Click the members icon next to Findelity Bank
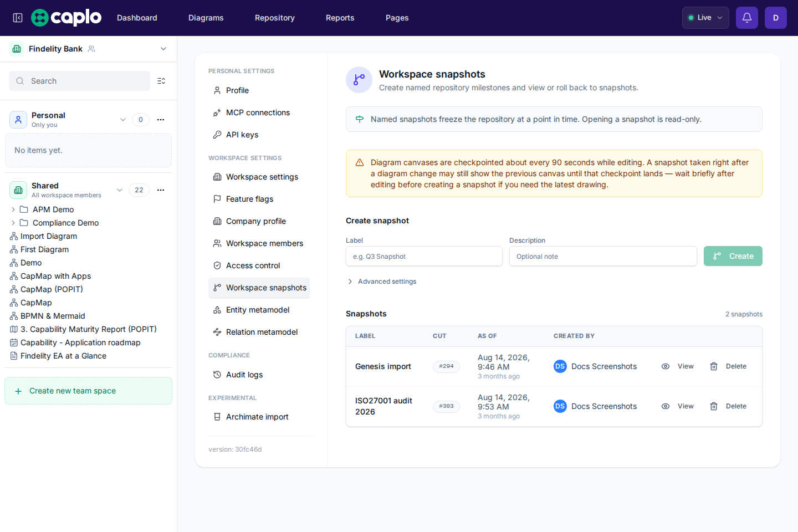The width and height of the screenshot is (798, 532). 92,49
